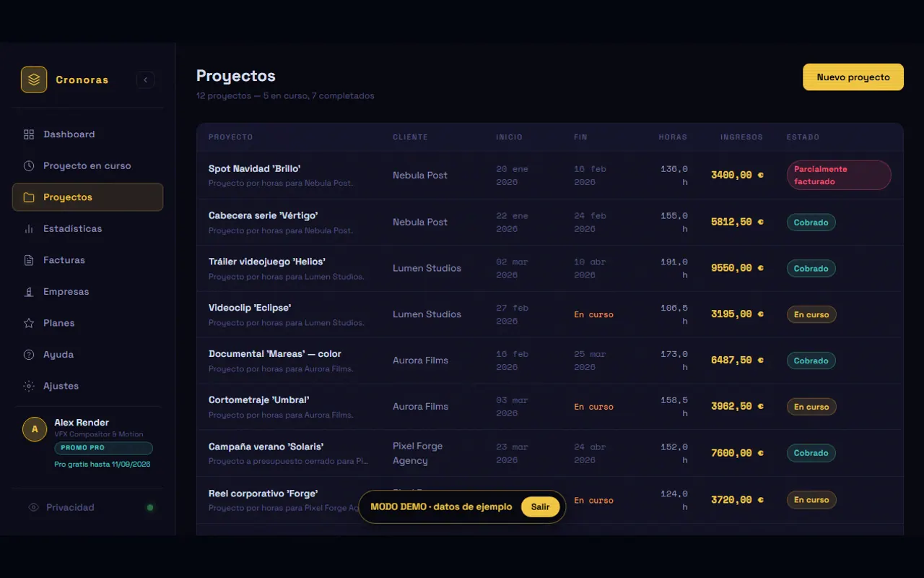
Task: Sort by the INGRESOS column header
Action: coord(741,137)
